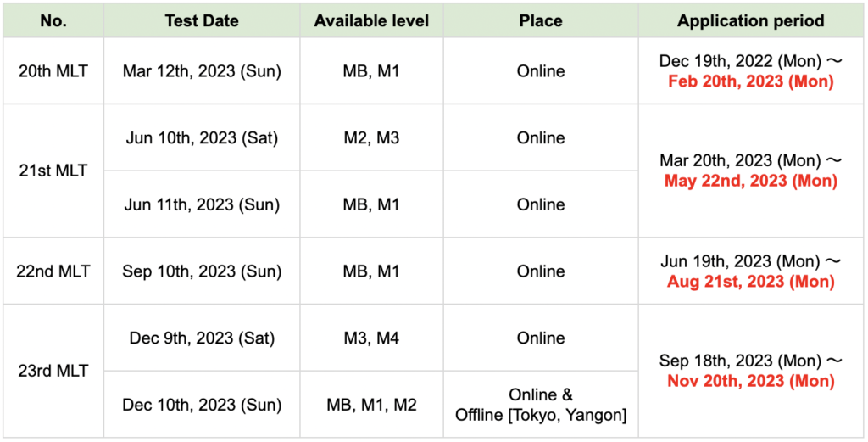Click the Place column header
868x442 pixels.
(541, 21)
